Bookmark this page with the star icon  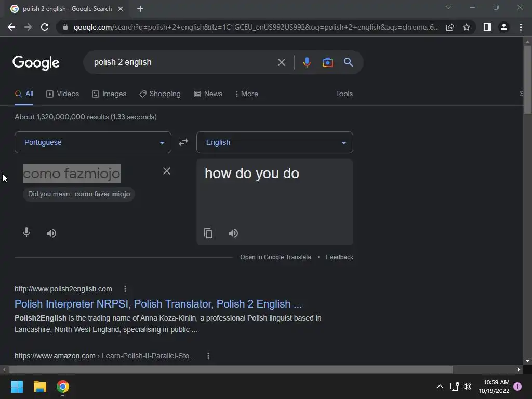point(467,27)
